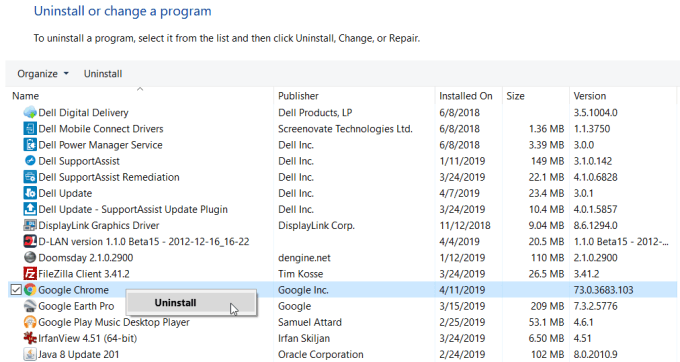Click publisher Samuel Attard

(310, 322)
